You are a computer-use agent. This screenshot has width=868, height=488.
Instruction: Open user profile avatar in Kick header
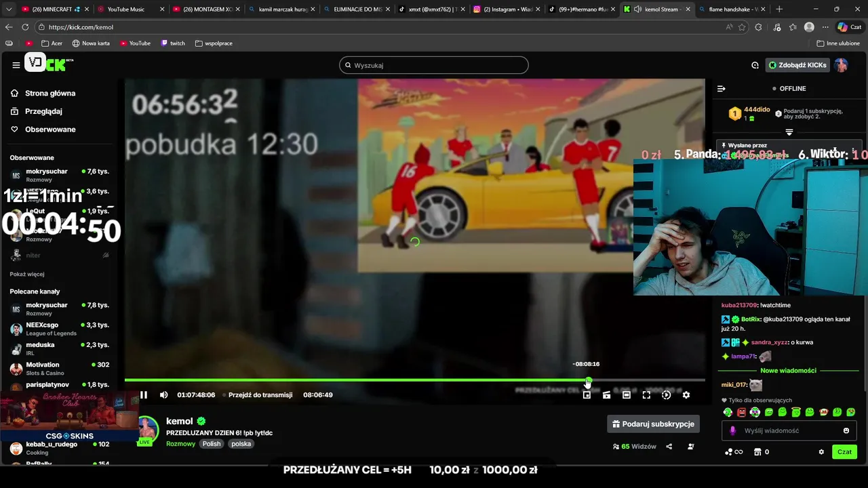click(841, 65)
